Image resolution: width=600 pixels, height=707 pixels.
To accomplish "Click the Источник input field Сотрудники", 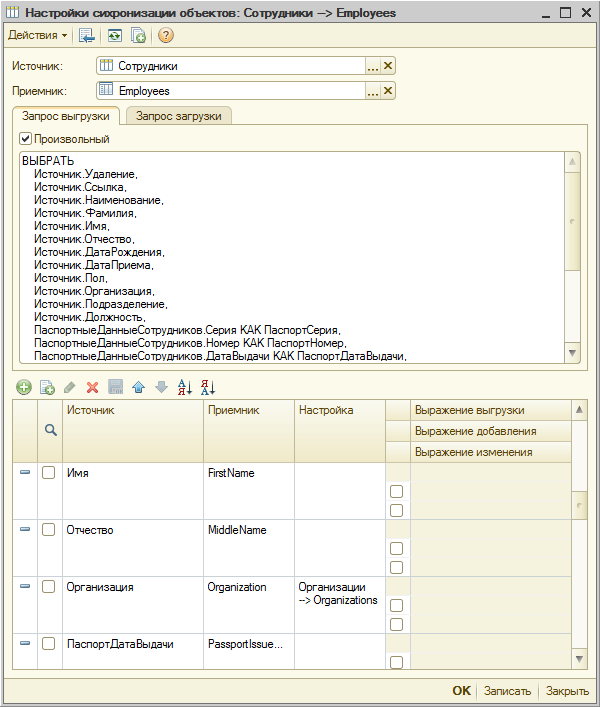I will (231, 66).
